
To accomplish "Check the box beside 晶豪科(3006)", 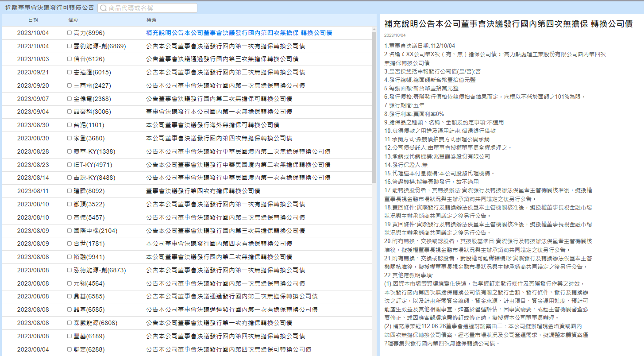I will pyautogui.click(x=69, y=112).
